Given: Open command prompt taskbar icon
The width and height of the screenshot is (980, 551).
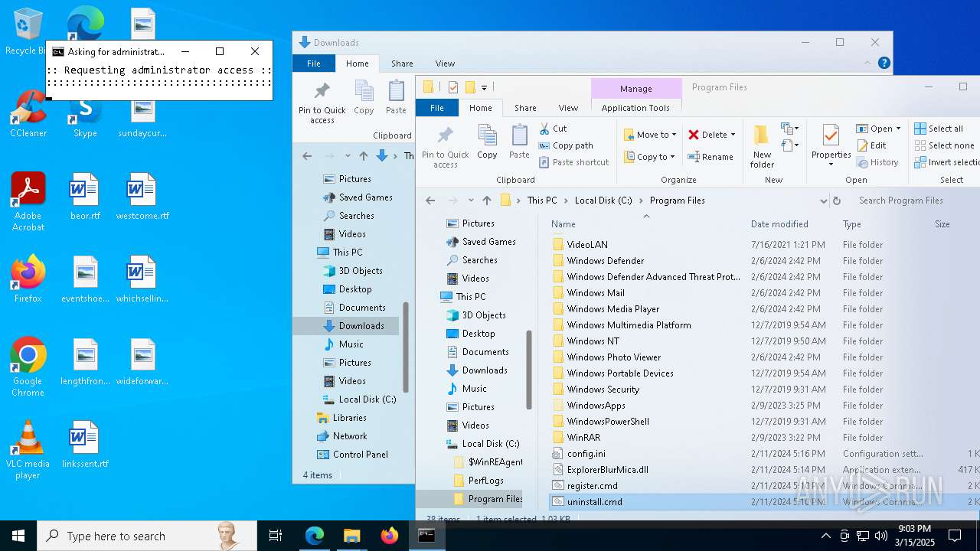Looking at the screenshot, I should tap(426, 536).
